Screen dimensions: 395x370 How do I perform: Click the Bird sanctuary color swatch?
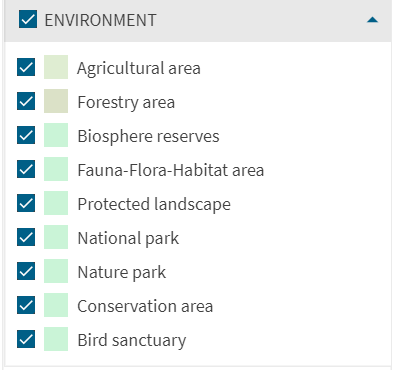click(x=56, y=339)
